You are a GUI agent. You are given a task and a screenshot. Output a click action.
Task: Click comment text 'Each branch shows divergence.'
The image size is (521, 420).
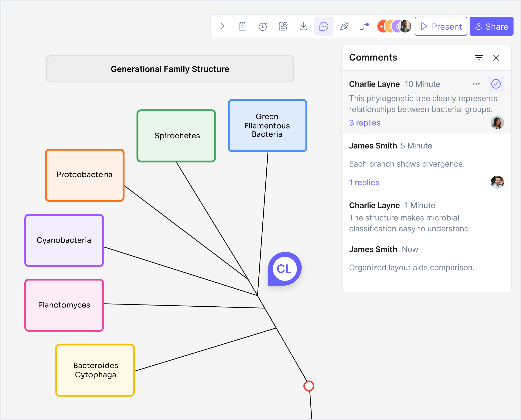point(407,164)
